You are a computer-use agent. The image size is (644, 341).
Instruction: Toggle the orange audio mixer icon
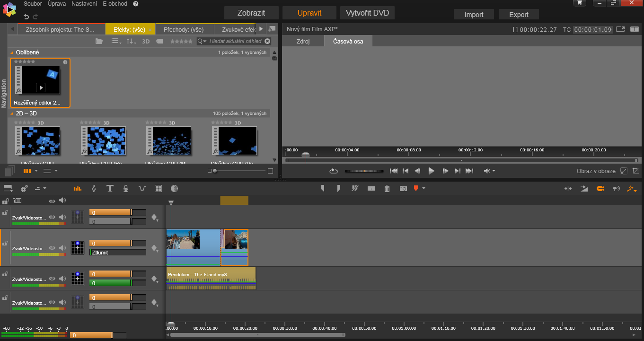(x=78, y=188)
